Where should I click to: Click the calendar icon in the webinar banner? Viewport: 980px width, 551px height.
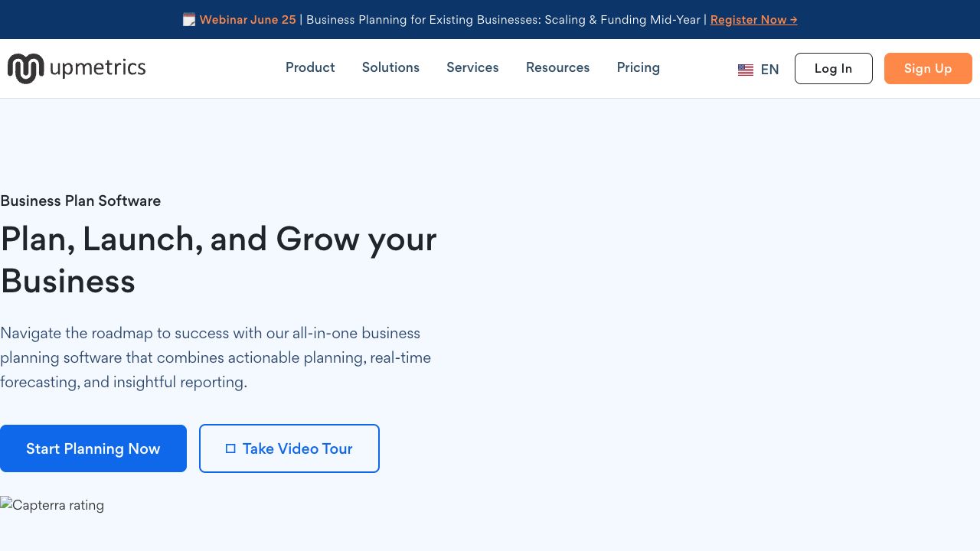point(189,20)
